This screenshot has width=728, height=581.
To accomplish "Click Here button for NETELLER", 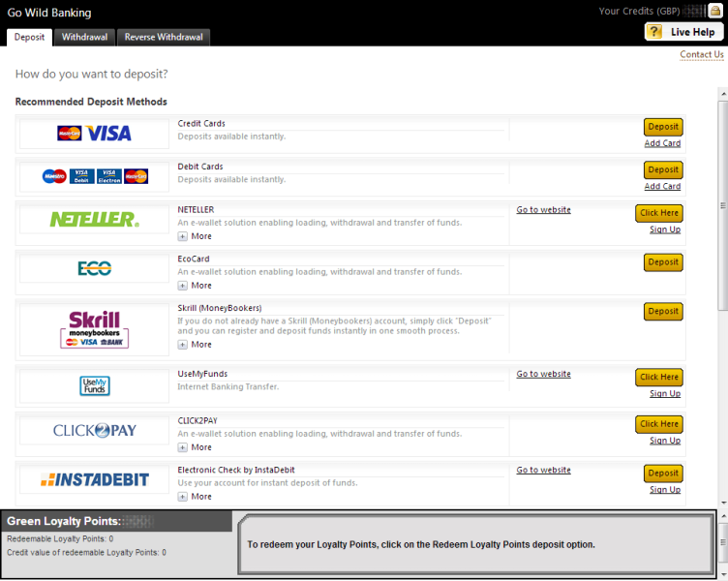I will coord(659,213).
